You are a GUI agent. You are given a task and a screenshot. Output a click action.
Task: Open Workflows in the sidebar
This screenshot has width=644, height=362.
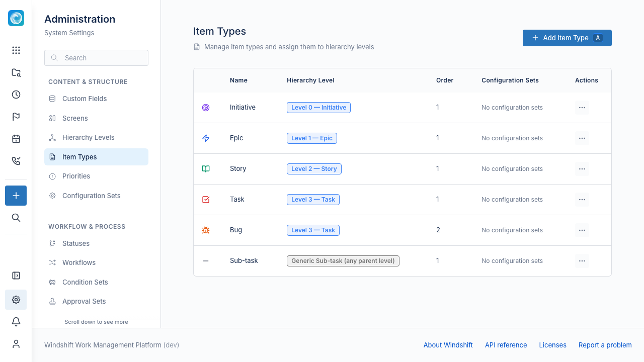click(x=96, y=262)
